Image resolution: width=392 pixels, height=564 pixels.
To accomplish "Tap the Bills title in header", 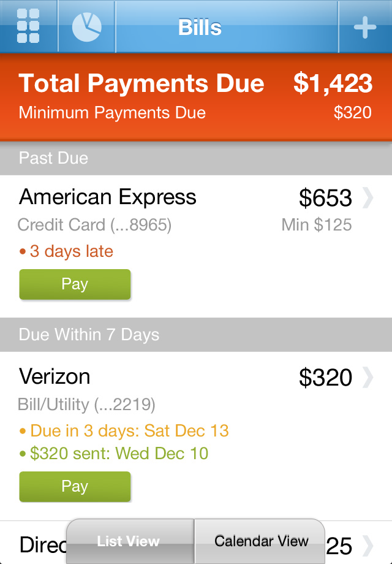I will pyautogui.click(x=200, y=27).
